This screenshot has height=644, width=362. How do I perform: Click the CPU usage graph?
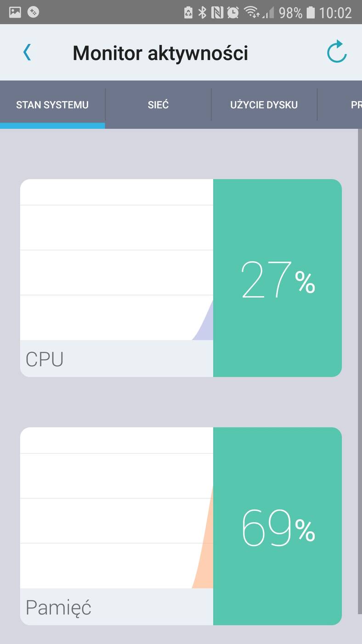pyautogui.click(x=117, y=260)
